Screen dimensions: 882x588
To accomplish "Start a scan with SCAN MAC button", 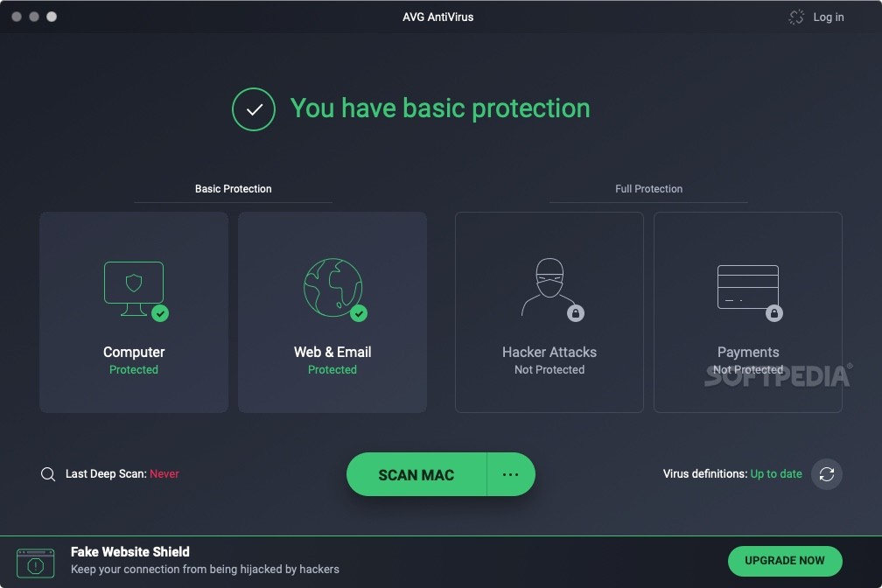I will 416,475.
